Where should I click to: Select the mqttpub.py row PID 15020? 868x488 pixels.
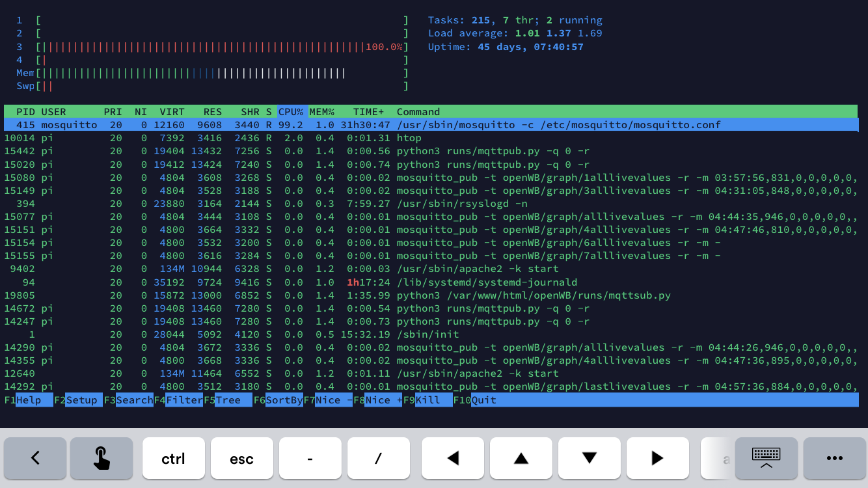tap(431, 165)
